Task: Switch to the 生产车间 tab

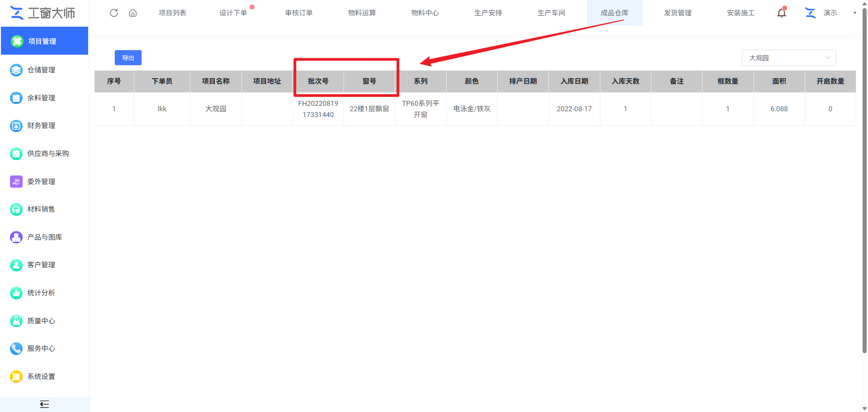Action: [x=551, y=13]
